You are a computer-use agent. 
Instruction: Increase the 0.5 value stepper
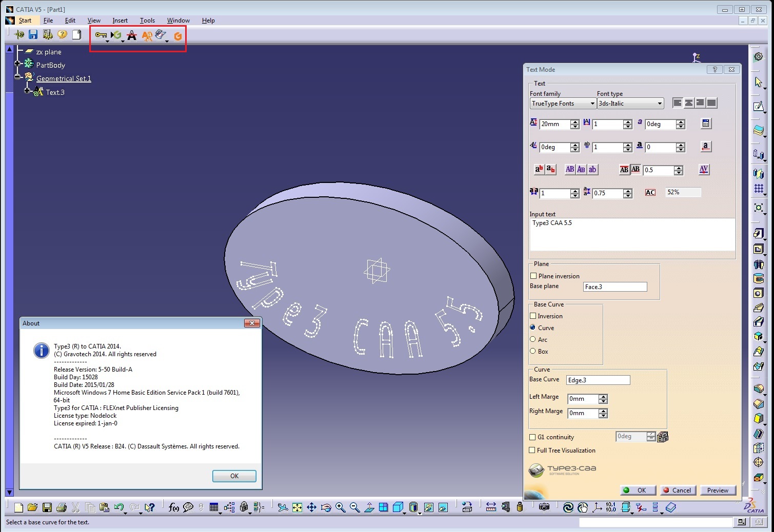click(679, 168)
